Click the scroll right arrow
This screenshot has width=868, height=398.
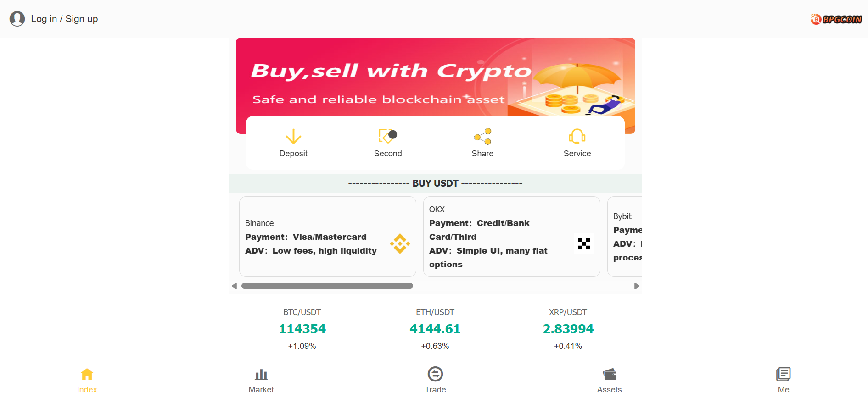pyautogui.click(x=637, y=286)
